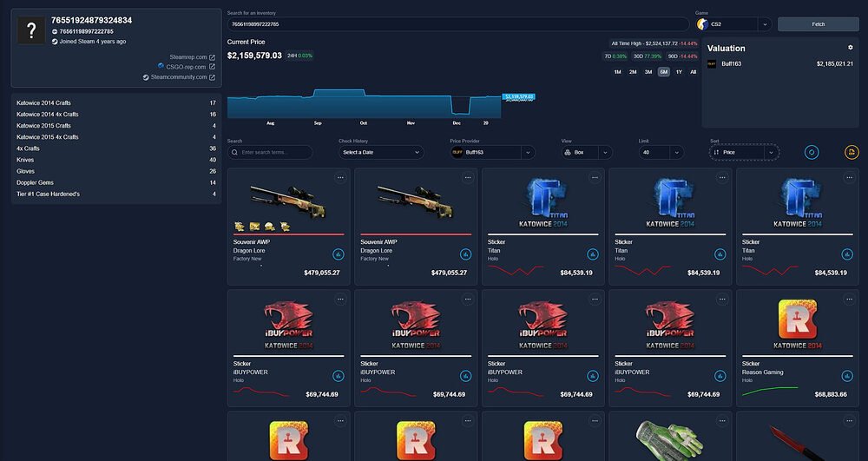Click the first sticker on Souvenir AWP
868x461 pixels.
tap(240, 226)
